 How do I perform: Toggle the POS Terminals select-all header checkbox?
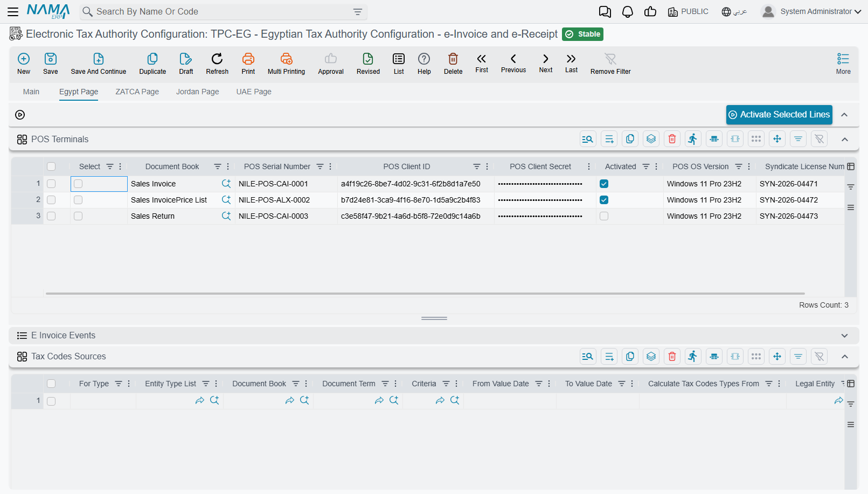pyautogui.click(x=51, y=166)
